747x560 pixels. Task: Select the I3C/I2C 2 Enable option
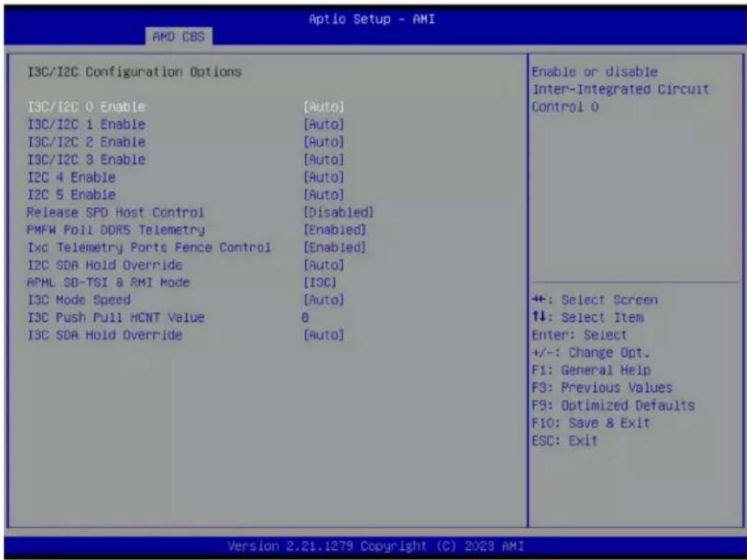click(x=86, y=142)
